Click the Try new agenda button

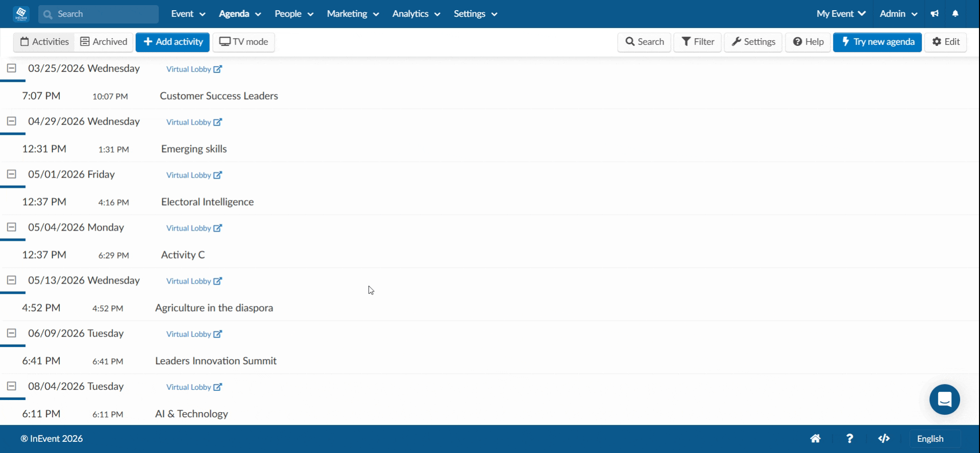(x=877, y=42)
